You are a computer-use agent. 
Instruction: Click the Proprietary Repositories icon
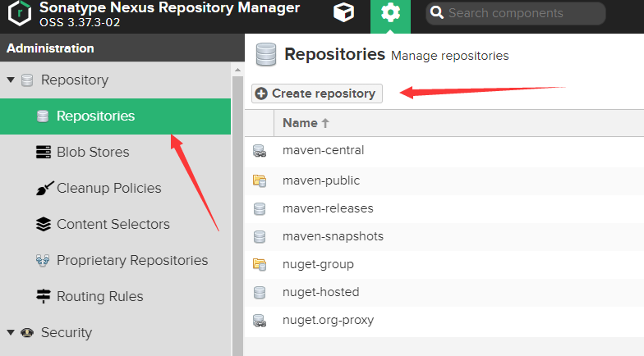[43, 261]
